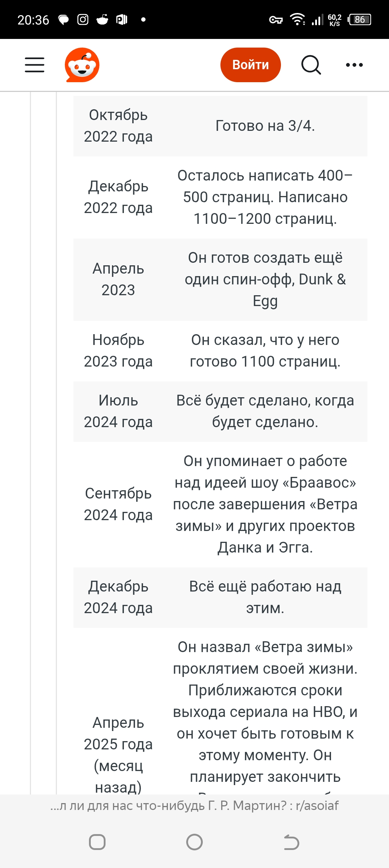Tap the Android home circle button
389x868 pixels.
tap(194, 842)
